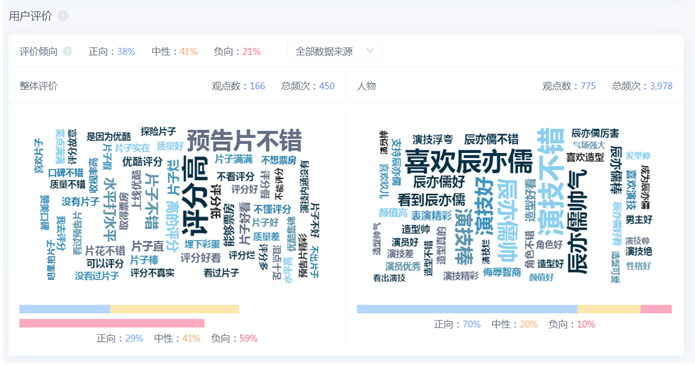The height and width of the screenshot is (366, 695).
Task: Click the pink negative bar under 整体评价
Action: tap(112, 323)
